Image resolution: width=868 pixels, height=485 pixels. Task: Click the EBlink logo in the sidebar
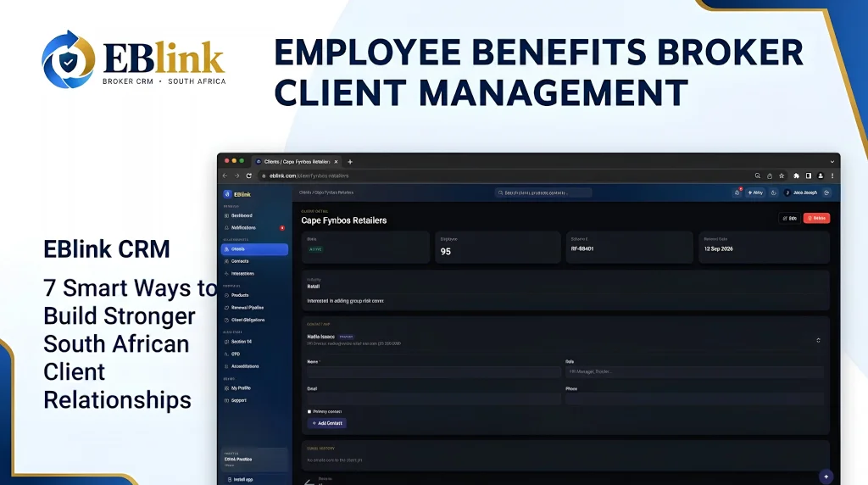click(237, 194)
